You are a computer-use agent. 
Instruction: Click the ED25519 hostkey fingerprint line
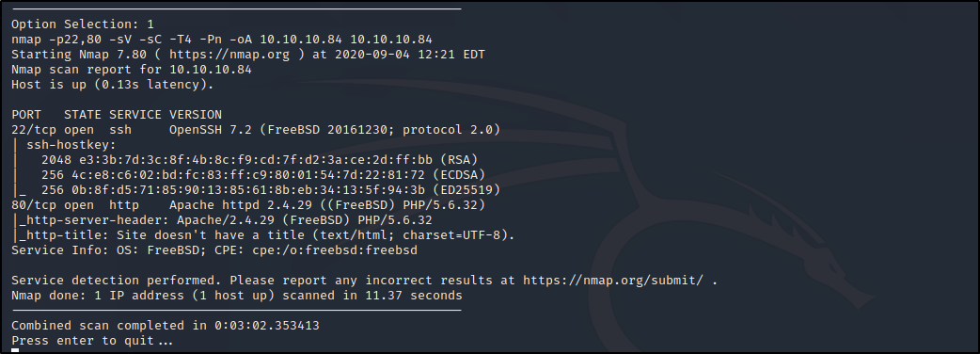[x=271, y=189]
